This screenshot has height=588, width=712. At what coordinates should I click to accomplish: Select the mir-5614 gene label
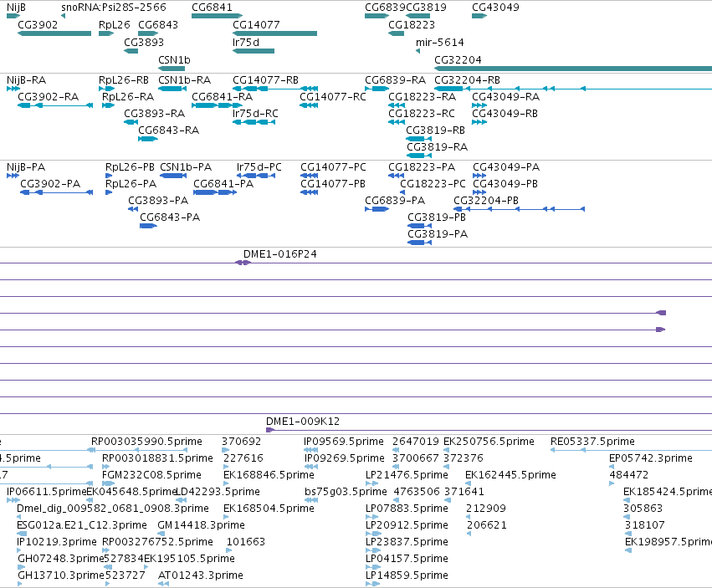439,42
